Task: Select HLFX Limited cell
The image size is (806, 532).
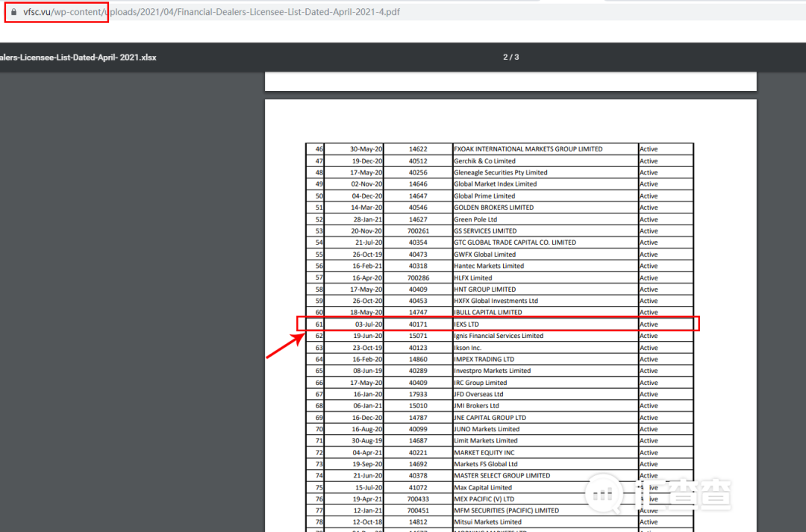Action: [546, 278]
